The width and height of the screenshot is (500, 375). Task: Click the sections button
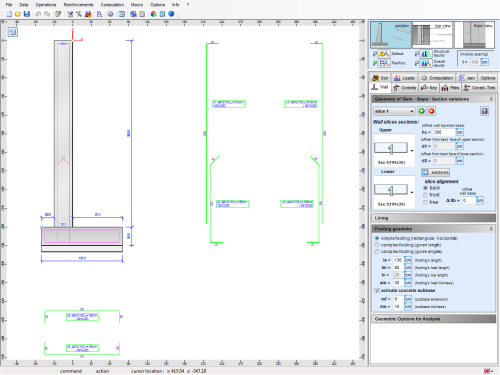(435, 172)
